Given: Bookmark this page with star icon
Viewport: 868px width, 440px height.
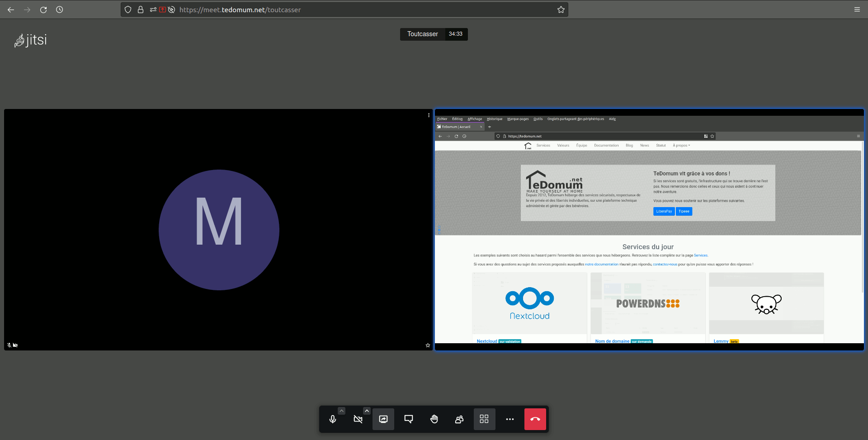Looking at the screenshot, I should coord(561,9).
